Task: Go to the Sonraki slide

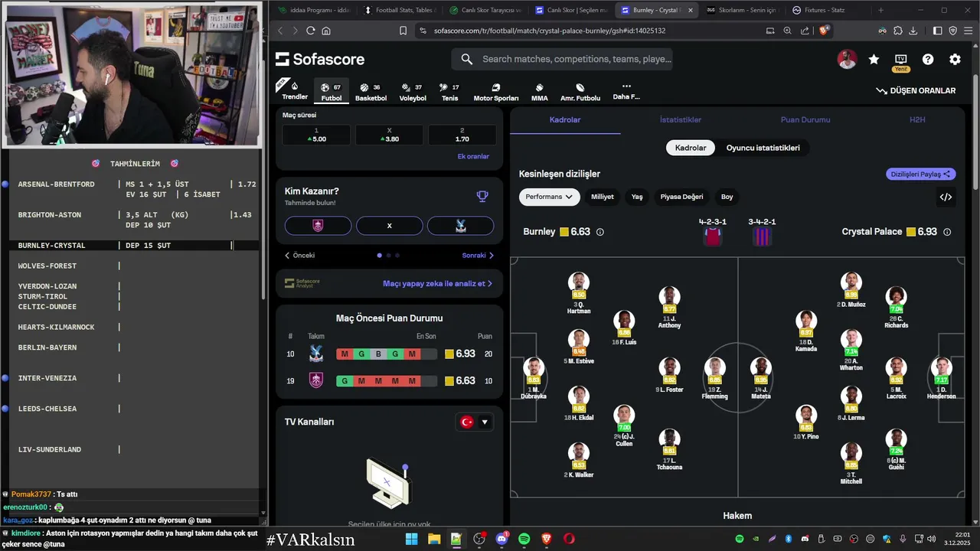Action: (x=478, y=256)
